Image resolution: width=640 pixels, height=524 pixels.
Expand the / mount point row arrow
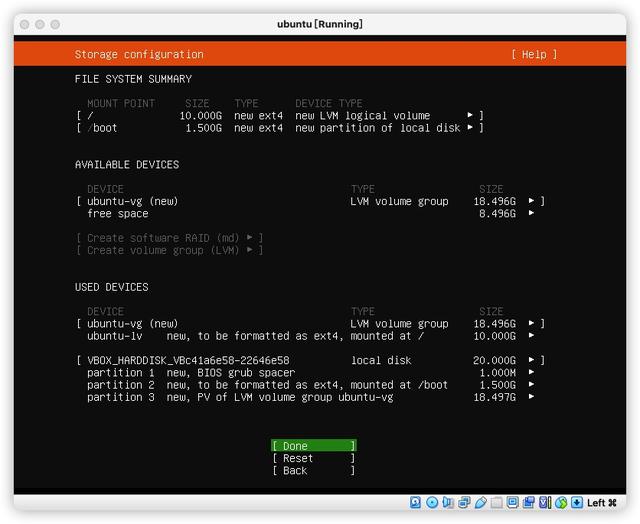click(x=470, y=115)
